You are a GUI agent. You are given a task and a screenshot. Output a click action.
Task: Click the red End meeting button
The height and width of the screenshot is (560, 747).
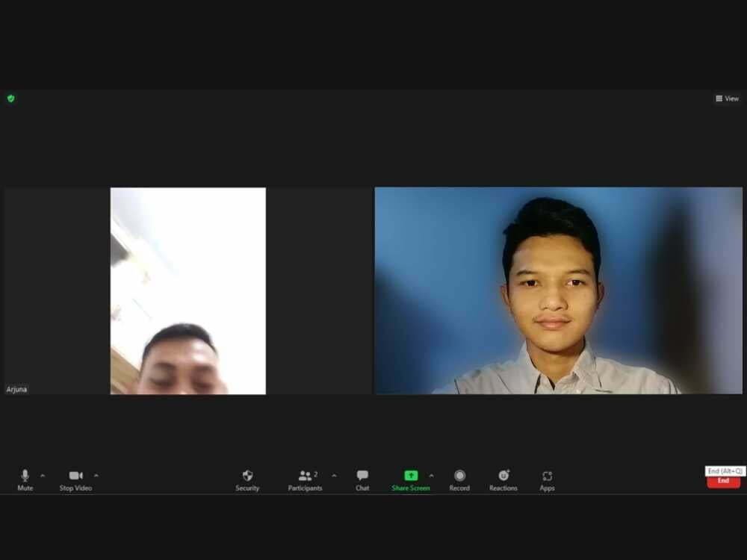[723, 481]
